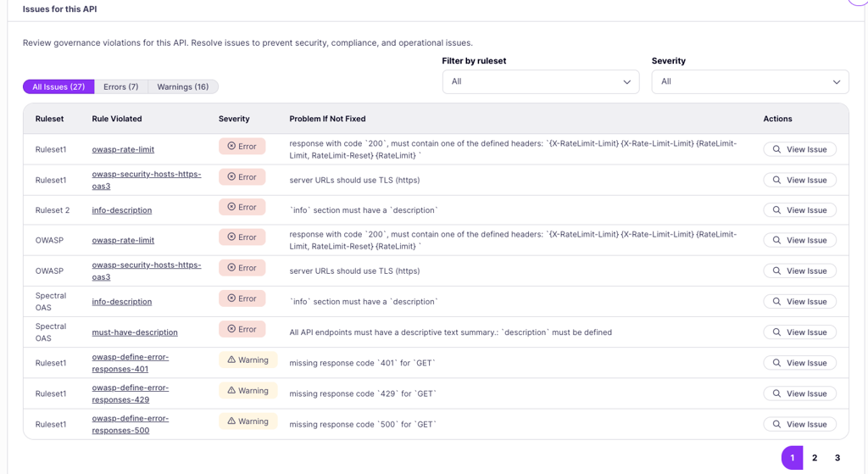This screenshot has height=474, width=868.
Task: View Issue for owasp-define-error-responses-500 row
Action: click(799, 424)
